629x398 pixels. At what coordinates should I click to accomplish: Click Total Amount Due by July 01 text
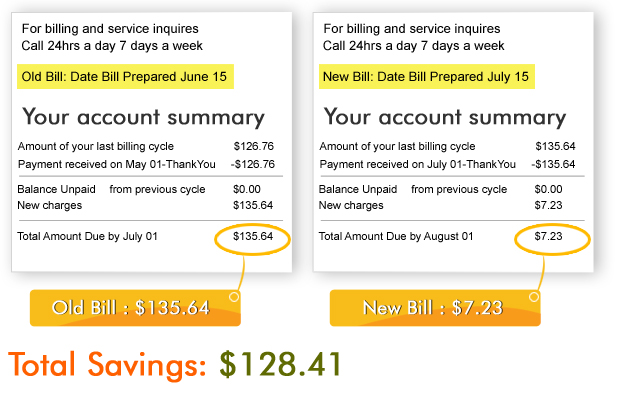click(x=87, y=236)
